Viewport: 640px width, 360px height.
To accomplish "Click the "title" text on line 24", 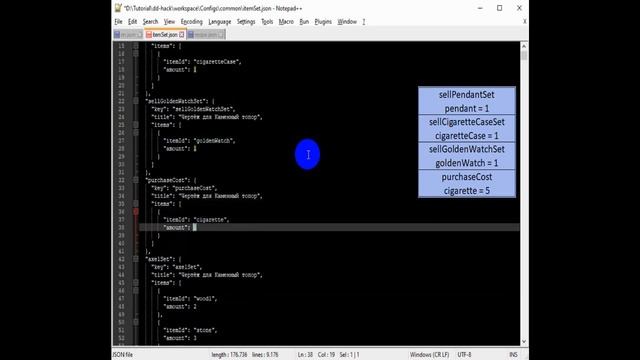I will coord(207,117).
